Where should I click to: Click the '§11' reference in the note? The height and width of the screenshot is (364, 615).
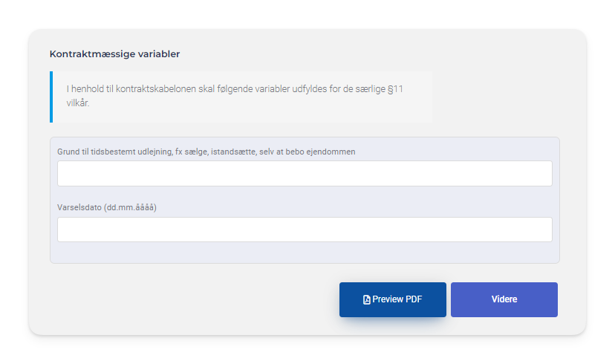(395, 89)
